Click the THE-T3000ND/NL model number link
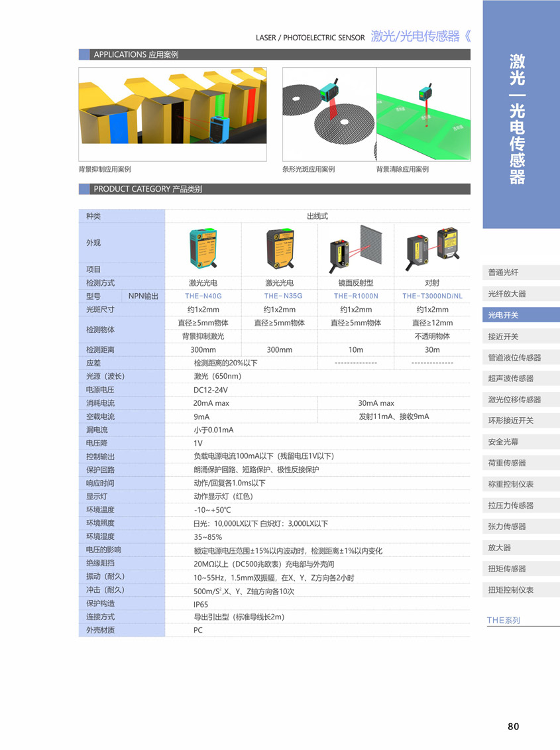The height and width of the screenshot is (750, 560). [432, 296]
